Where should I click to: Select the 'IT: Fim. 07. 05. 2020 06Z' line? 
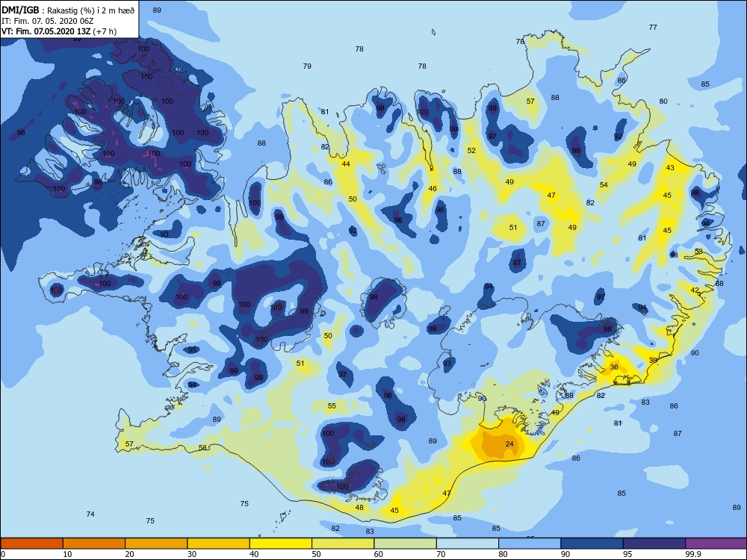48,21
